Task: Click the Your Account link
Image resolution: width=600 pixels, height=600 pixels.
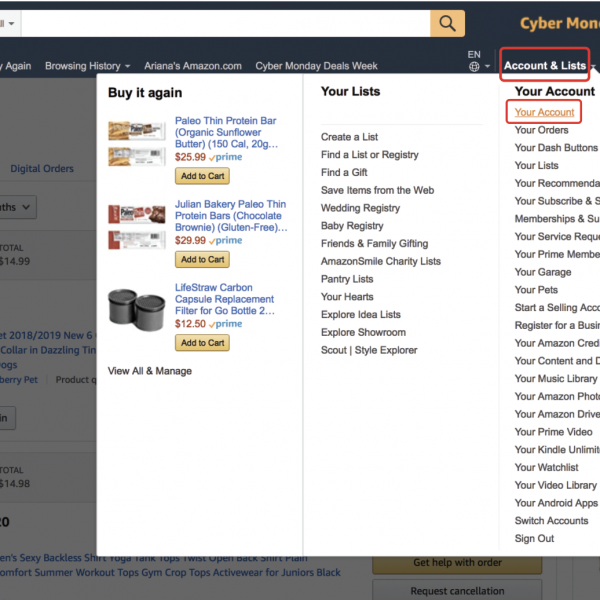Action: pyautogui.click(x=544, y=112)
